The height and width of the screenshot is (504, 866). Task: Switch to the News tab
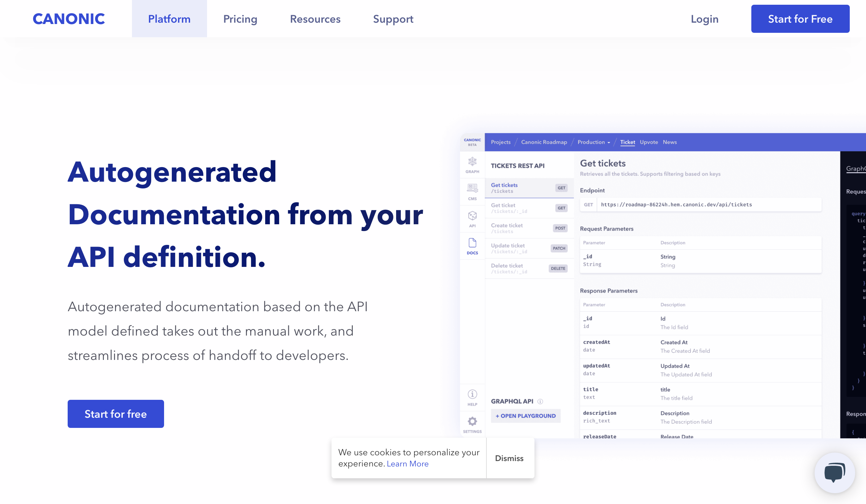(669, 142)
